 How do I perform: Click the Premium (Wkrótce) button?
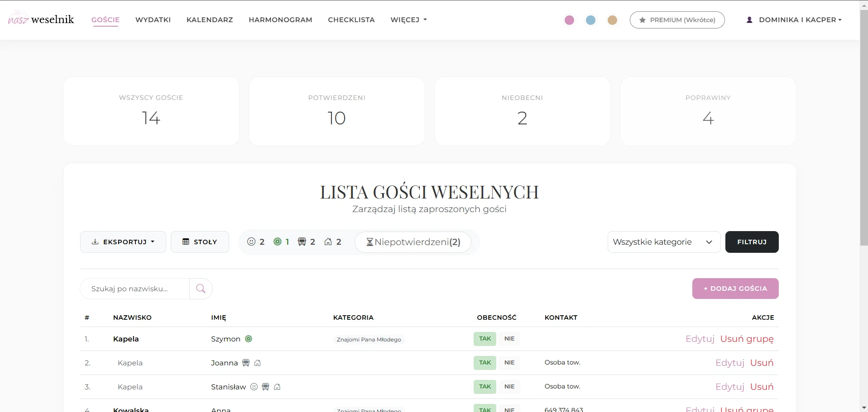tap(677, 20)
